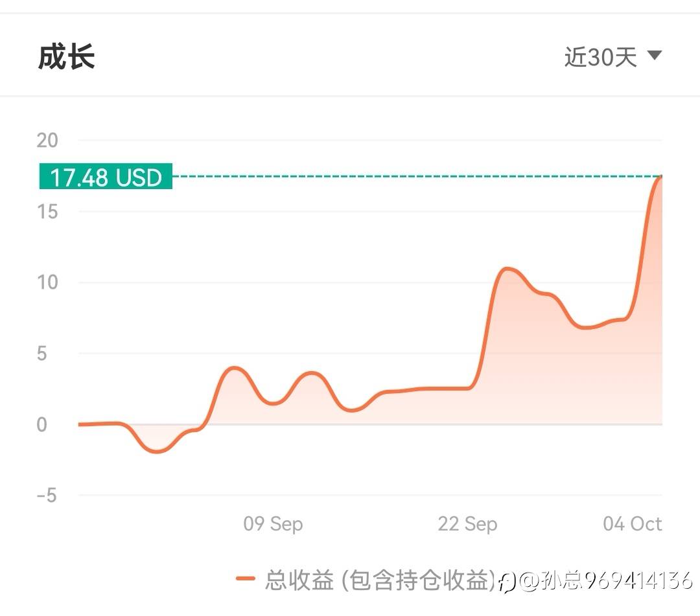Screen dimensions: 700x616
Task: Select the 04 Oct date label
Action: point(632,523)
